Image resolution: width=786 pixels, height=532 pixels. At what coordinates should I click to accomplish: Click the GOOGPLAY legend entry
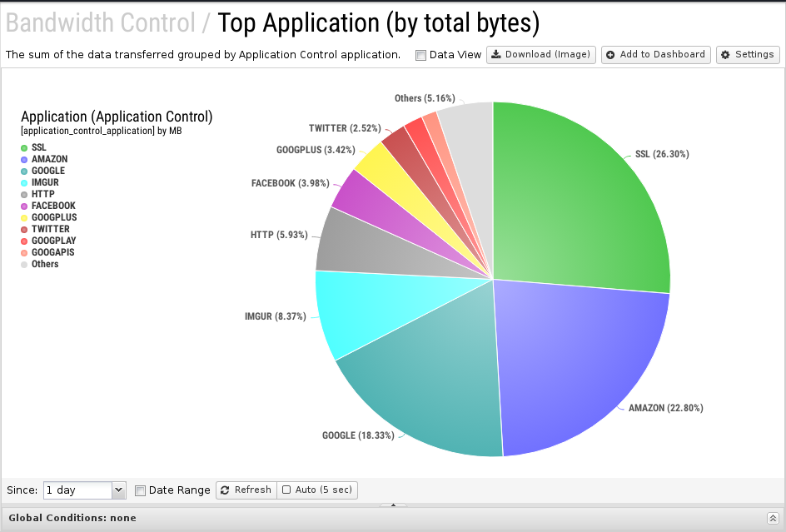pyautogui.click(x=48, y=241)
